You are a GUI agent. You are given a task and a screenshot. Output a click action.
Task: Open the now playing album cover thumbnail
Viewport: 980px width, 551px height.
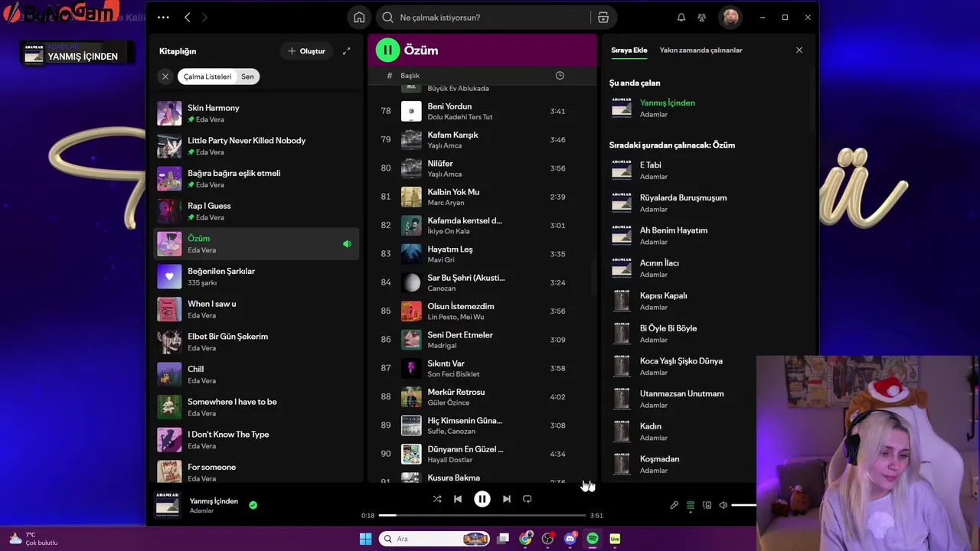(167, 505)
